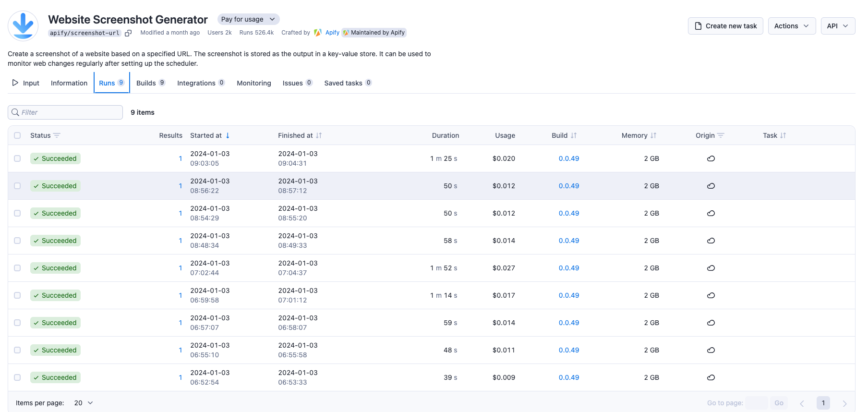
Task: Click the 1 m 52 s duration cell
Action: pos(444,268)
